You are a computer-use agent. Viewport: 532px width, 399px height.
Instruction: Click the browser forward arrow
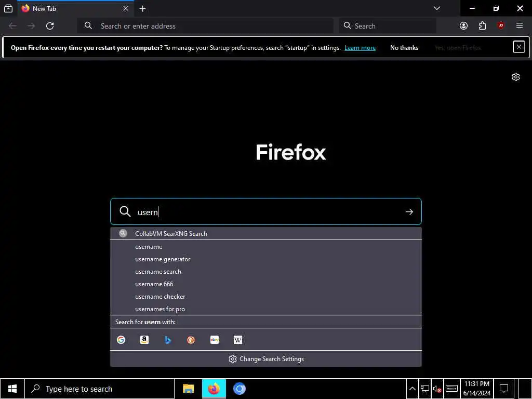click(x=31, y=26)
